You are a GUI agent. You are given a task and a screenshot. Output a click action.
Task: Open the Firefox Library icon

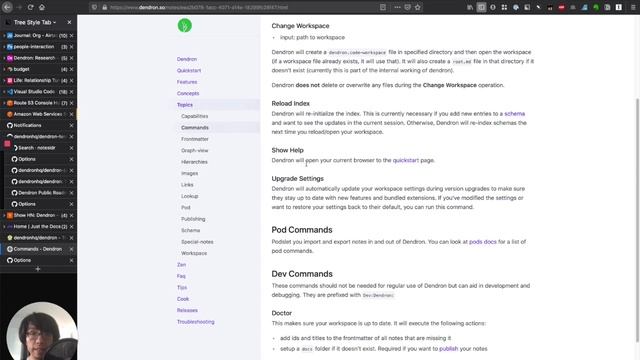470,7
